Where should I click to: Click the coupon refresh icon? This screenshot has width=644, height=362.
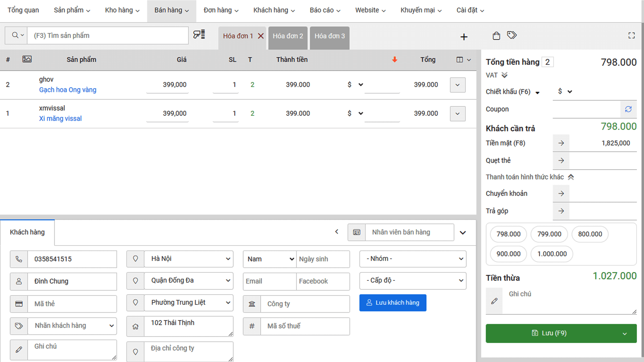[628, 109]
